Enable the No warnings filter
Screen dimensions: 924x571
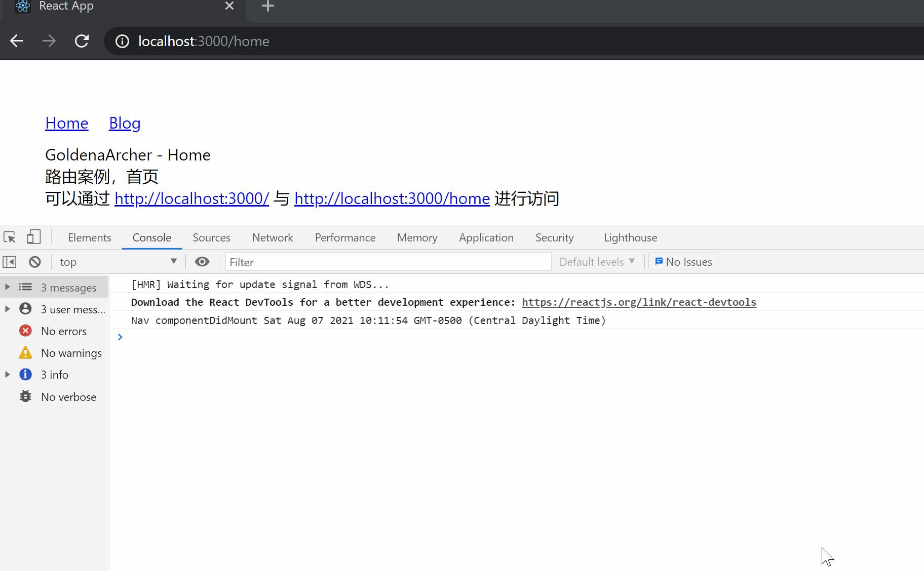pos(71,353)
